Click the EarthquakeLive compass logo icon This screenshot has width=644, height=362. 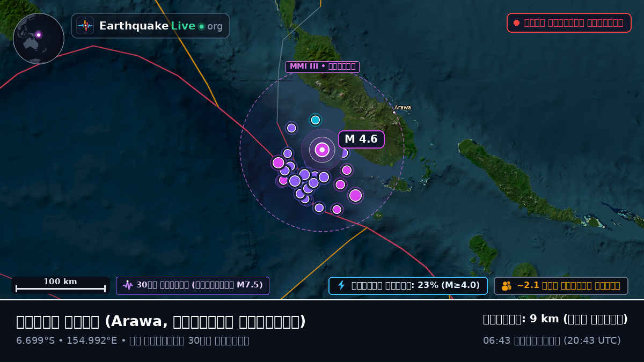click(85, 26)
